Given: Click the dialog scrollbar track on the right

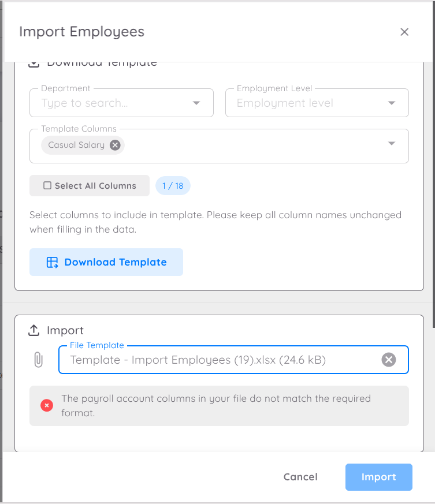Looking at the screenshot, I should (x=431, y=231).
